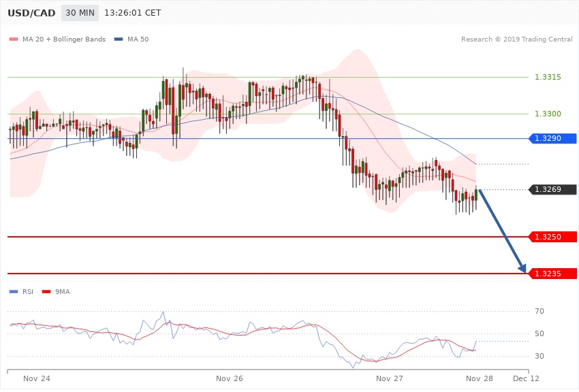The image size is (579, 392).
Task: Select the Nov 26 date marker
Action: tap(229, 378)
